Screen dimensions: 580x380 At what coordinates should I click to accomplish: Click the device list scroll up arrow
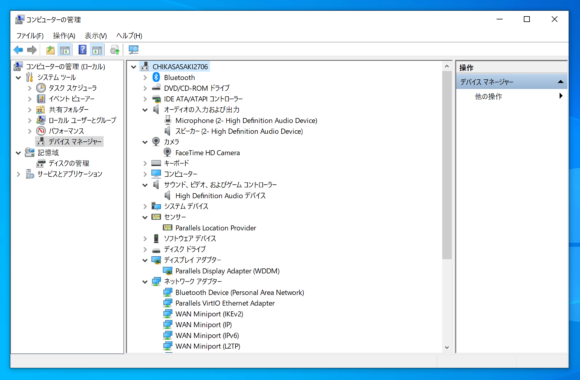(x=446, y=66)
